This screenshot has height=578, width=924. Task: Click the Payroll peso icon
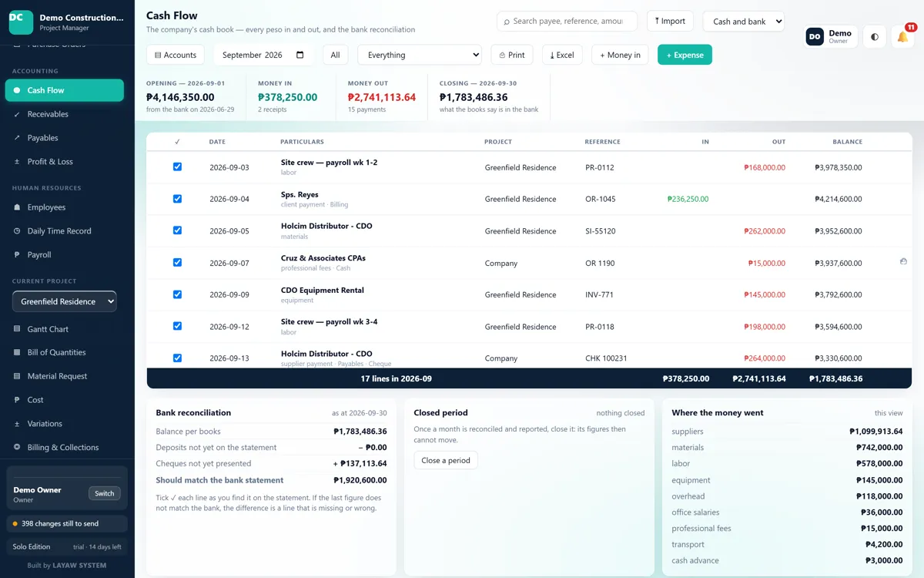(17, 255)
